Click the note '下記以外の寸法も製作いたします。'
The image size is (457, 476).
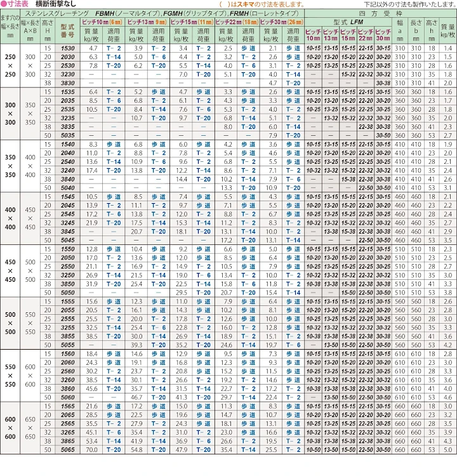pyautogui.click(x=410, y=4)
